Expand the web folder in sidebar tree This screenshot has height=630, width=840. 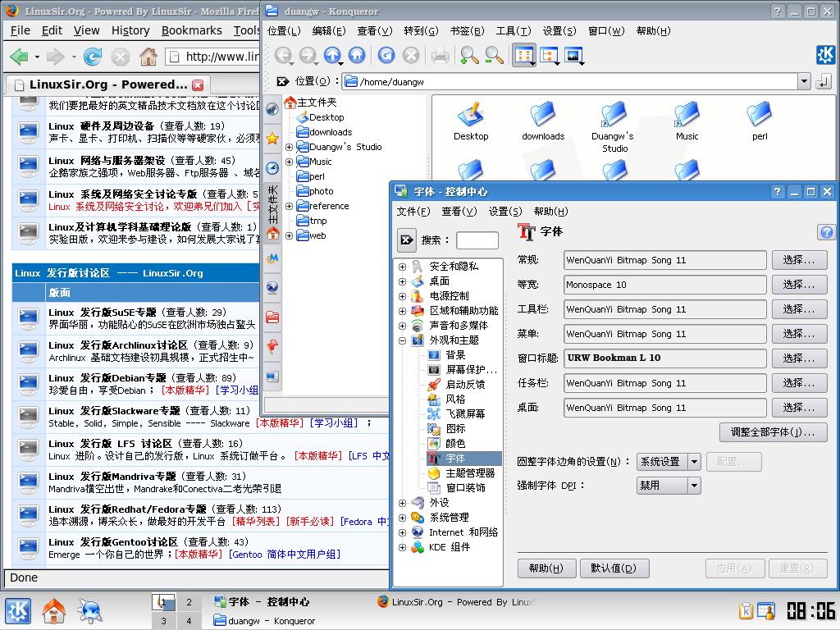[290, 235]
